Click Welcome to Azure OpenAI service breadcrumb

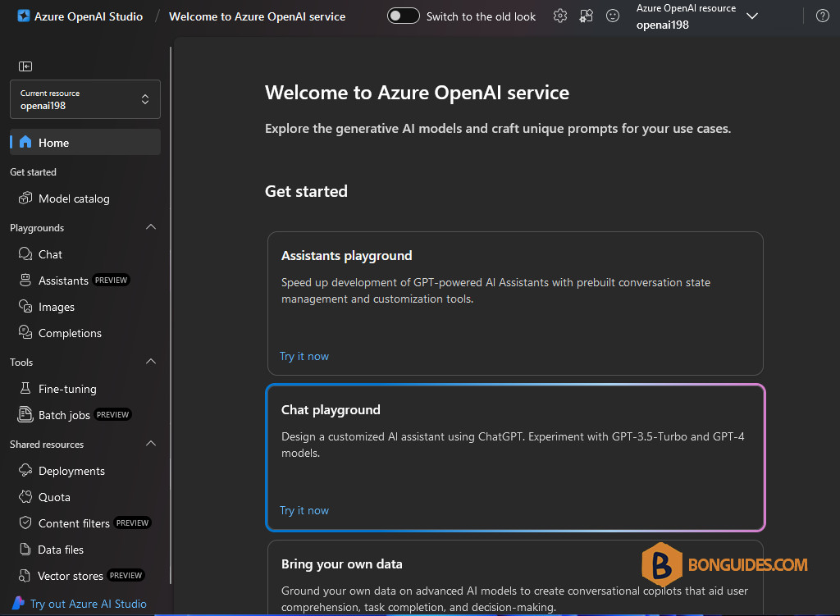click(257, 16)
